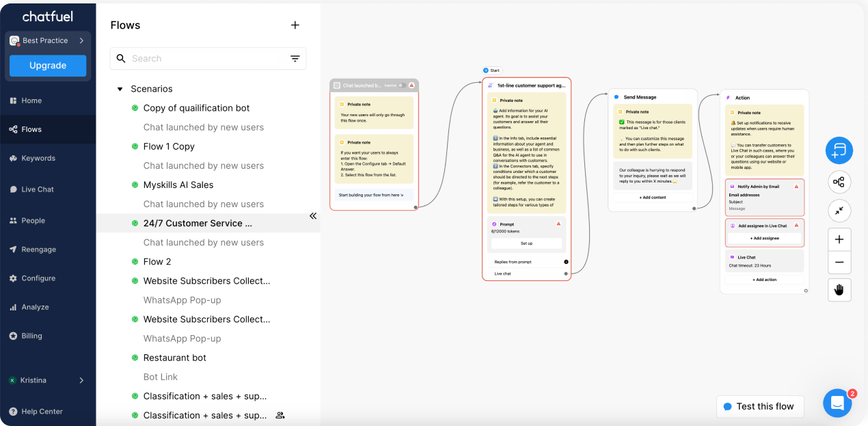Image resolution: width=868 pixels, height=426 pixels.
Task: Click the zoom in plus icon
Action: click(x=839, y=239)
